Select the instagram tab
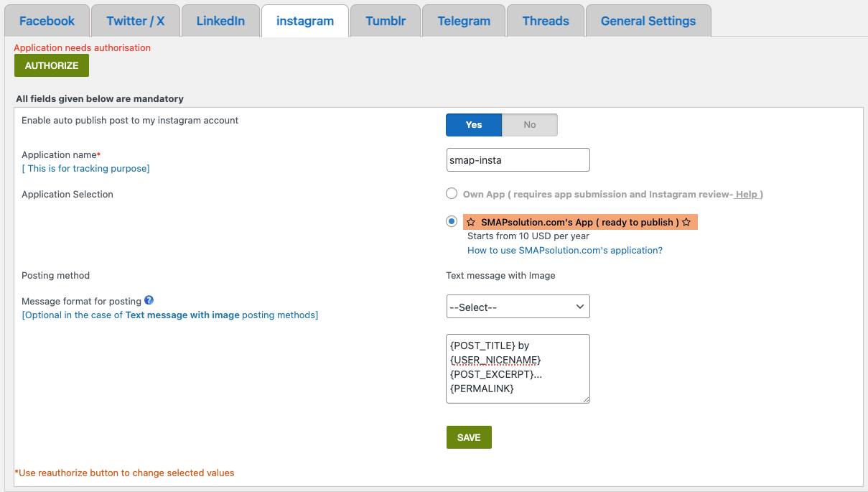Screen dimensions: 868x492 point(305,21)
